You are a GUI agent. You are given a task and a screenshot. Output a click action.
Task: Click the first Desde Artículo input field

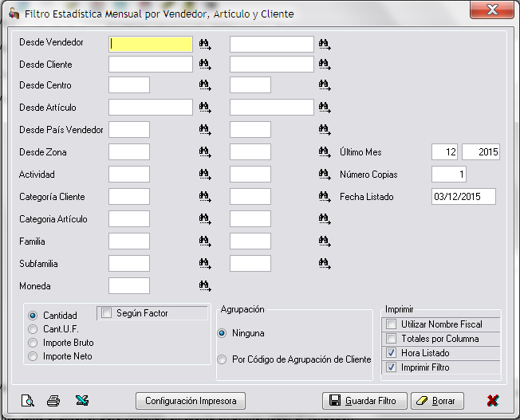click(151, 107)
